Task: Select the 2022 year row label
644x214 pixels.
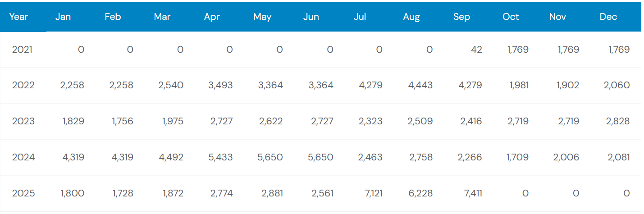Action: point(23,85)
